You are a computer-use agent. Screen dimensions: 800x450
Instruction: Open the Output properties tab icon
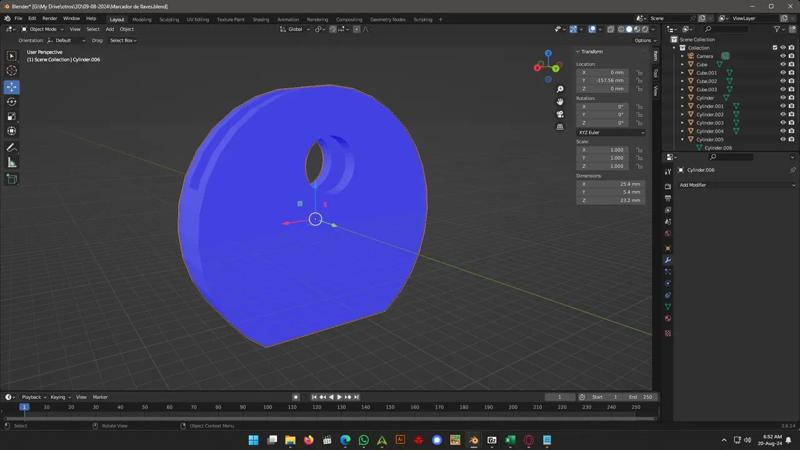click(668, 198)
